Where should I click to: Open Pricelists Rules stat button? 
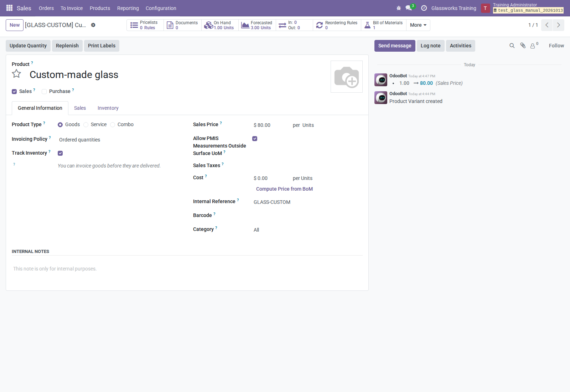point(145,25)
